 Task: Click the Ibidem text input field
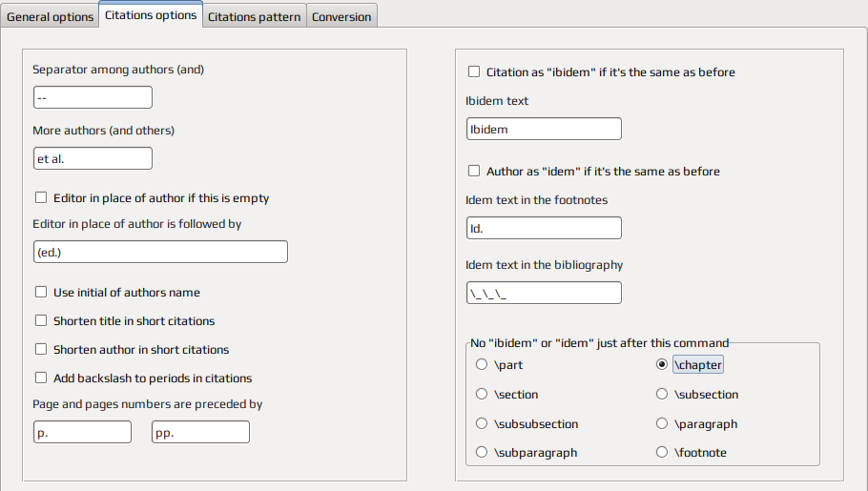544,129
